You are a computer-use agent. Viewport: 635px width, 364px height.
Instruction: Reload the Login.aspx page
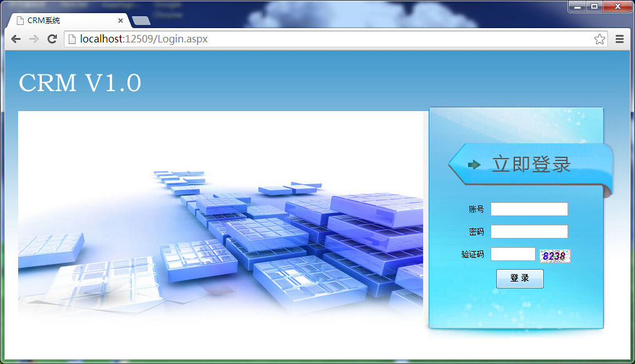[x=52, y=39]
